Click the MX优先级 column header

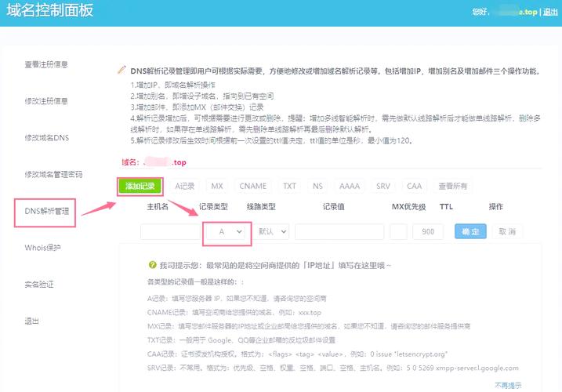(x=408, y=206)
